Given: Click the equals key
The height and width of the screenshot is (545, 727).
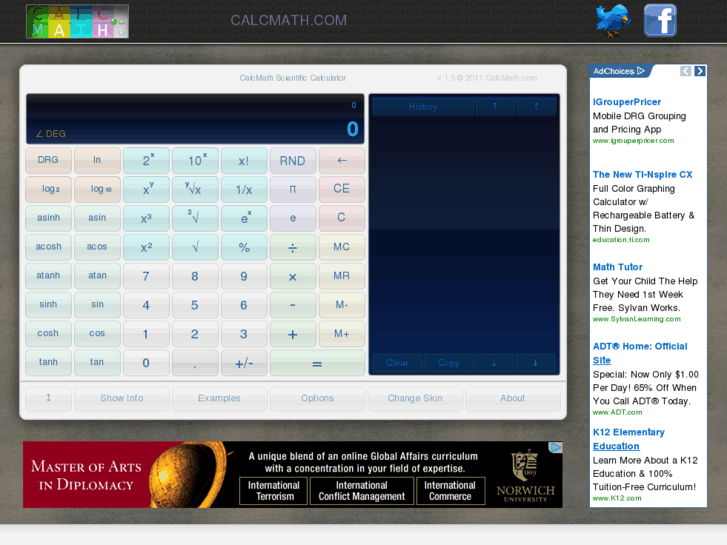Looking at the screenshot, I should 317,363.
